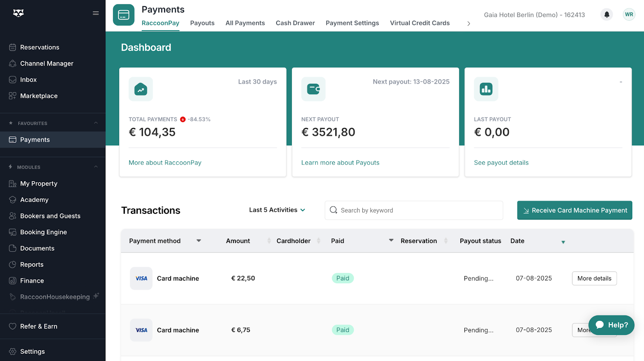Viewport: 644px width, 361px height.
Task: Switch to the Payouts tab
Action: [x=202, y=23]
